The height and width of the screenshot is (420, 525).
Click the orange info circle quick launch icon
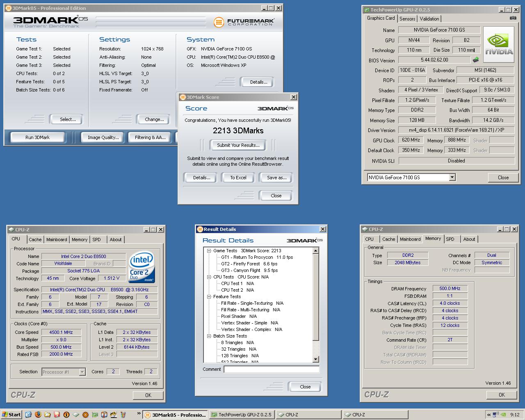click(66, 415)
